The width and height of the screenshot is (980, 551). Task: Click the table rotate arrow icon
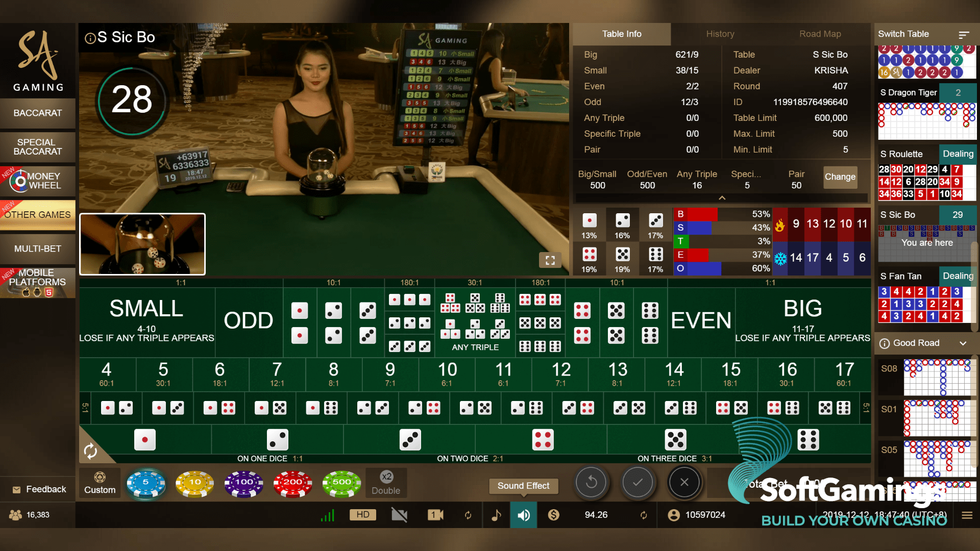click(x=90, y=451)
